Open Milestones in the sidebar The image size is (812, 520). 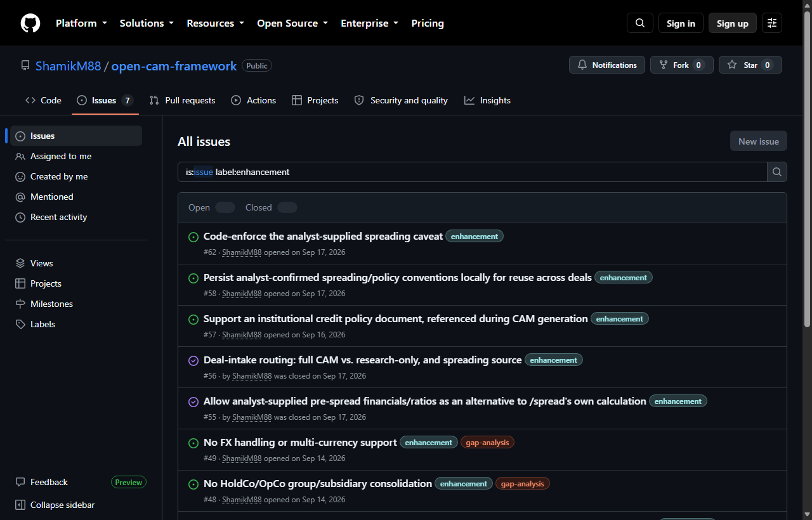76,304
